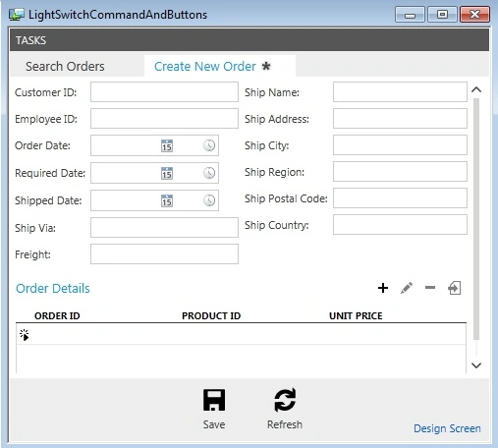The width and height of the screenshot is (498, 448).
Task: Focus the Ship Country input field
Action: pyautogui.click(x=400, y=224)
